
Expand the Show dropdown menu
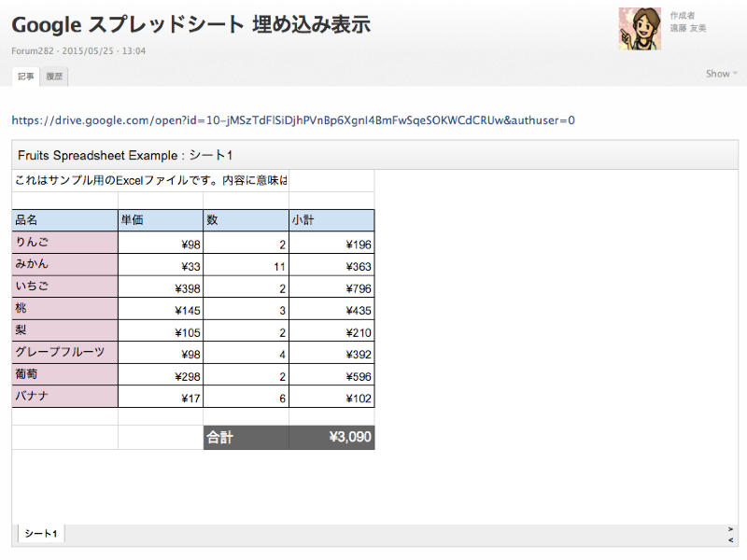click(721, 74)
